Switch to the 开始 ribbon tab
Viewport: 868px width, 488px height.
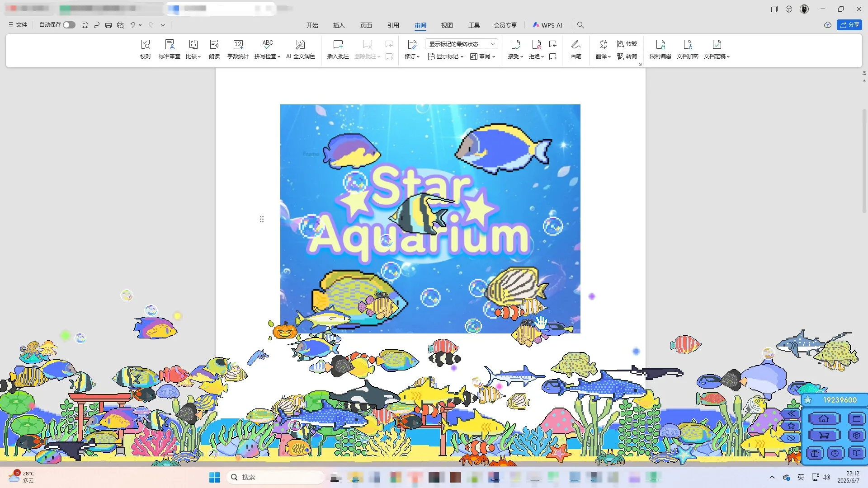click(311, 25)
